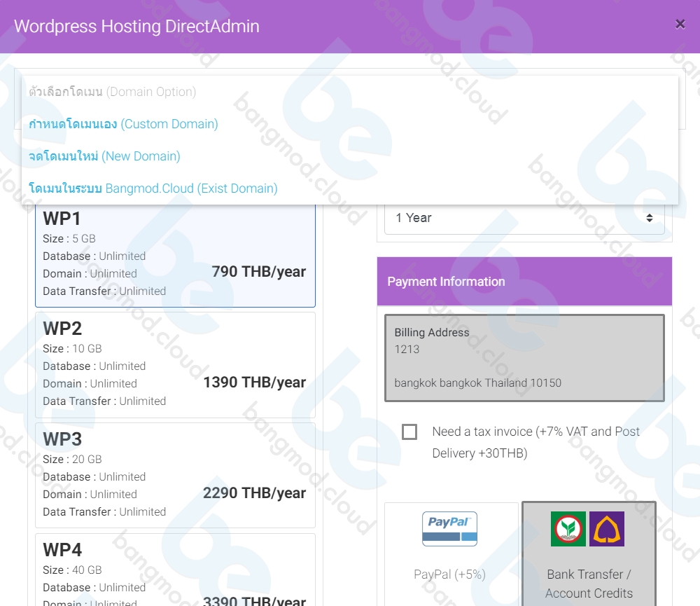The width and height of the screenshot is (700, 606).
Task: Select the WP4 3390 THB/year plan card
Action: tap(176, 570)
